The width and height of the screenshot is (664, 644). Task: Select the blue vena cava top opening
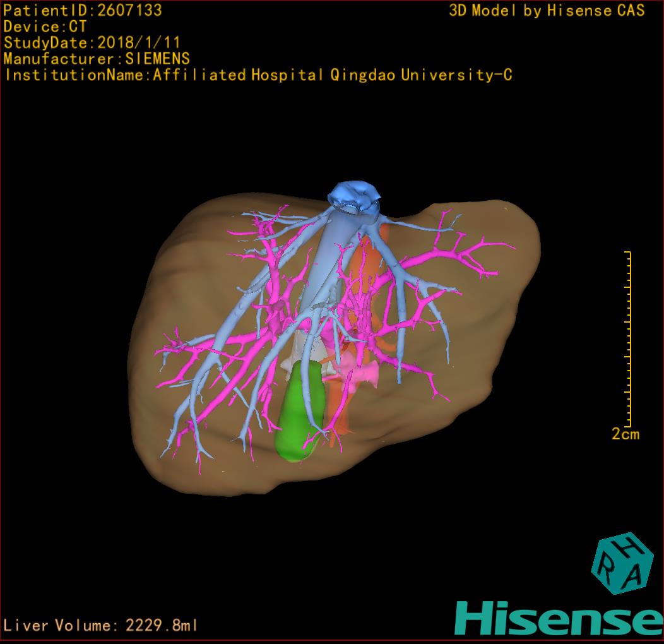[355, 195]
